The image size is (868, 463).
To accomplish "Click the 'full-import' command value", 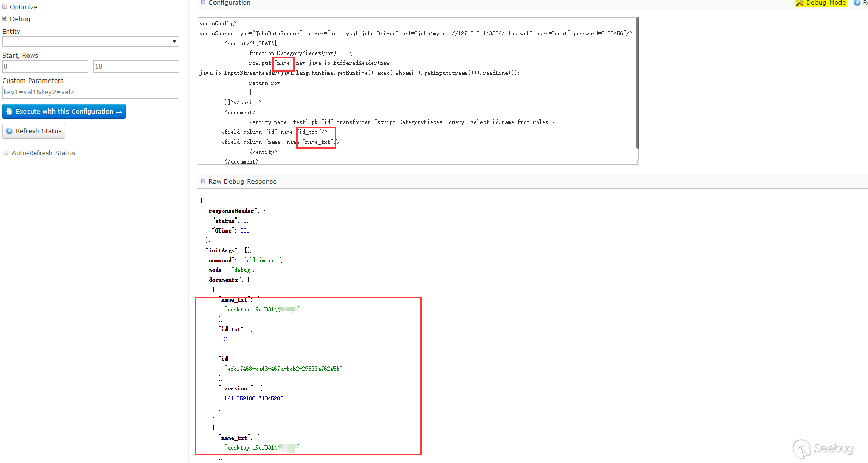I will pyautogui.click(x=261, y=260).
